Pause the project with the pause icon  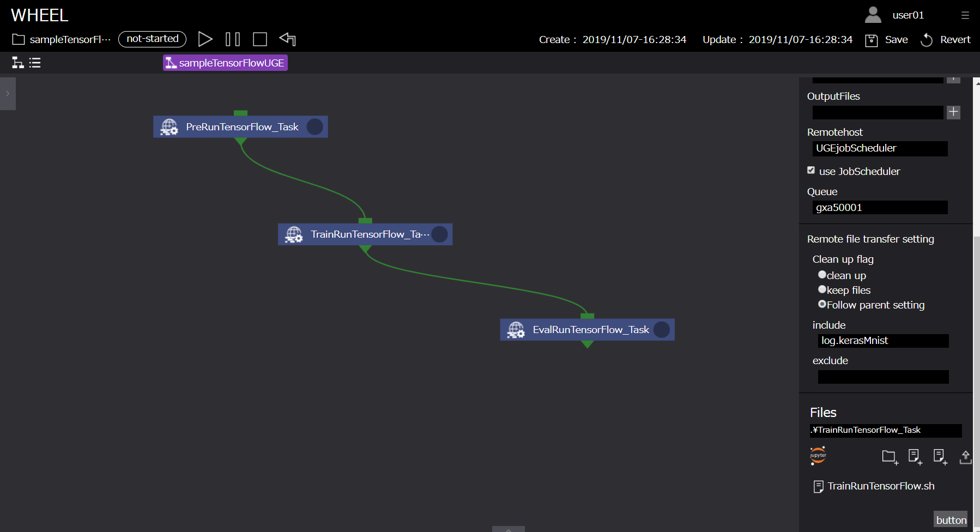(x=233, y=39)
